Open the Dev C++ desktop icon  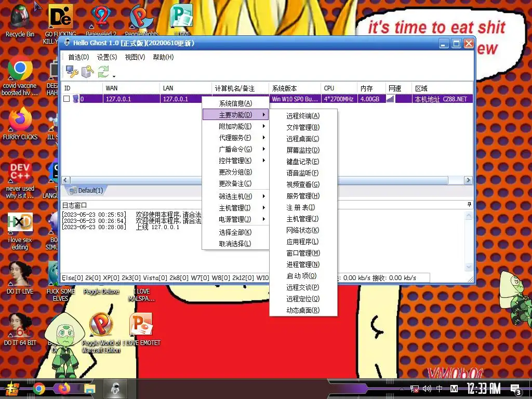[x=20, y=178]
